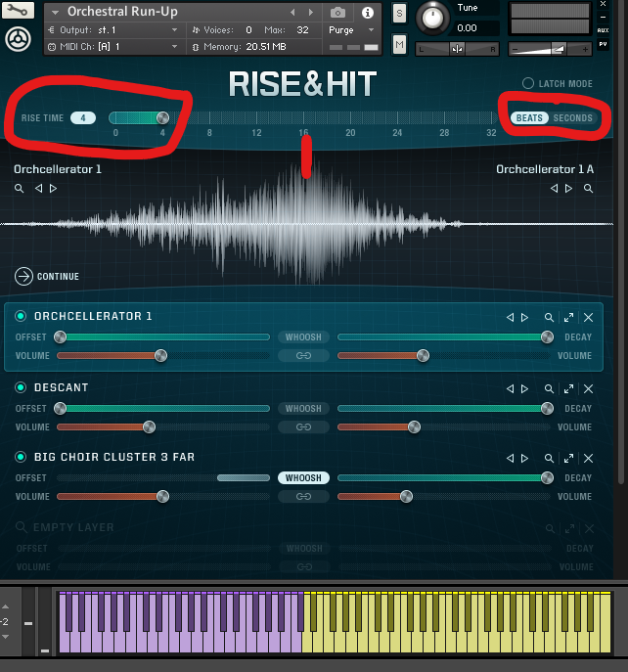Search sounds under Orchcellerator 1 rise
Screen dimensions: 628x672
[x=19, y=188]
